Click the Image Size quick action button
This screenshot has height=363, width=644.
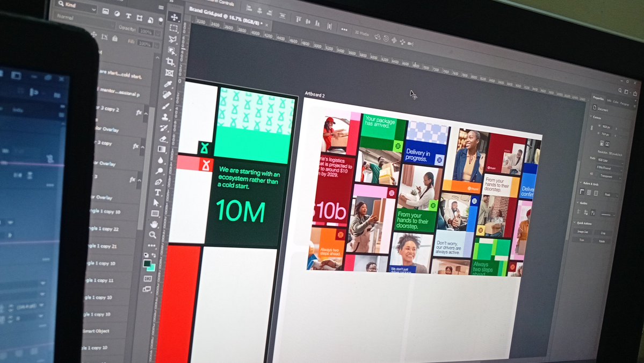(582, 231)
